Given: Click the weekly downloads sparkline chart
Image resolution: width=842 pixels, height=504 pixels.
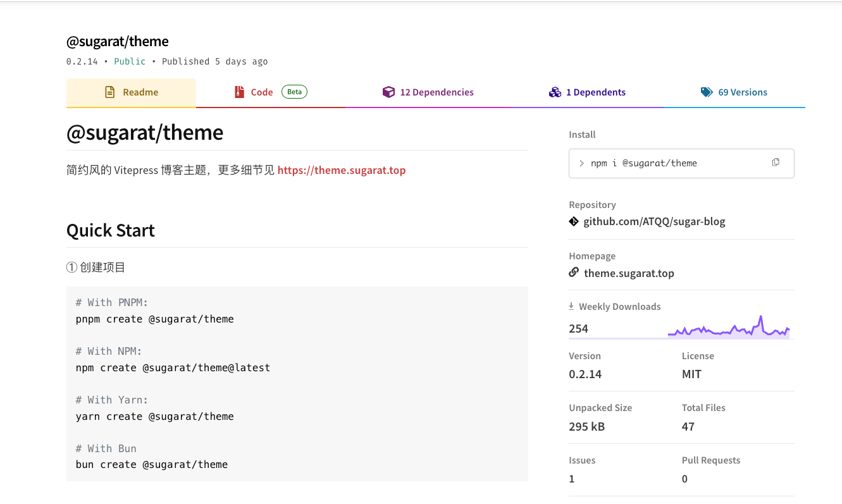Looking at the screenshot, I should coord(729,327).
